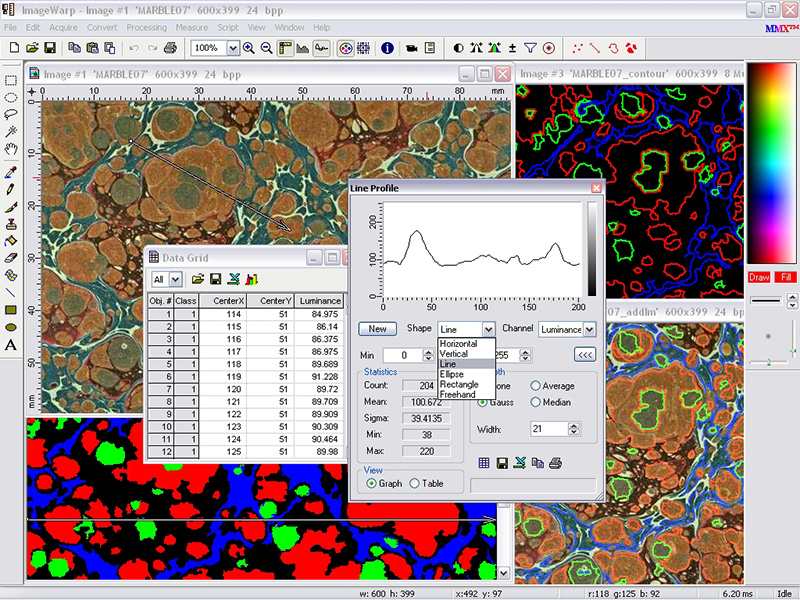800x600 pixels.
Task: Pick the paint bucket fill tool
Action: coord(11,241)
